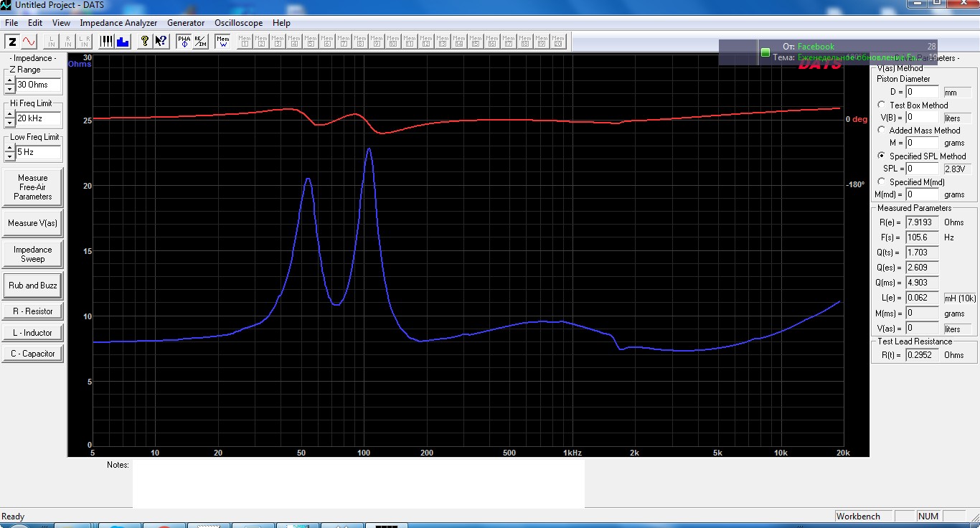Select memory slot Mem 7 icon
980x528 pixels.
(344, 42)
